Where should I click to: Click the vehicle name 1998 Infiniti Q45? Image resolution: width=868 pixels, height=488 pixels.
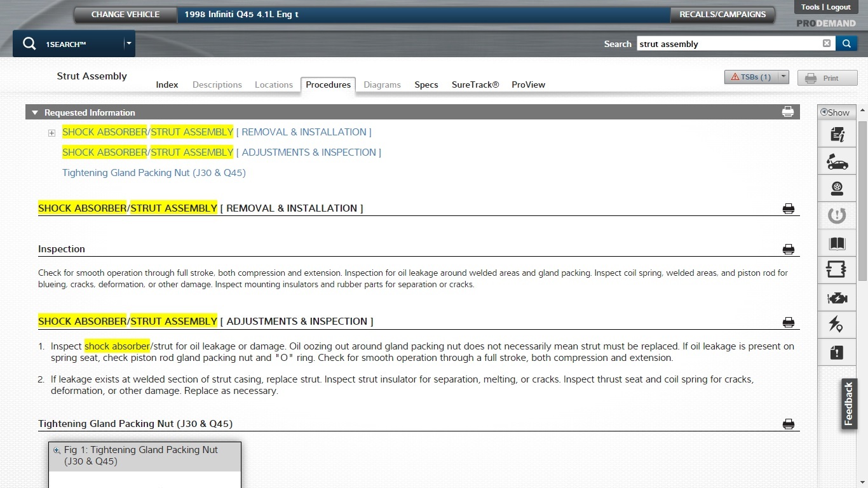click(241, 14)
